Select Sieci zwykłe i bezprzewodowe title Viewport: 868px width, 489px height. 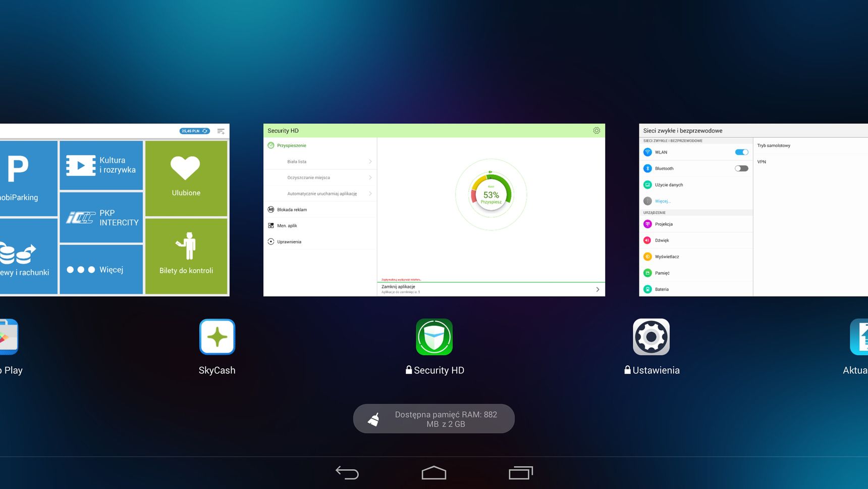click(x=683, y=131)
